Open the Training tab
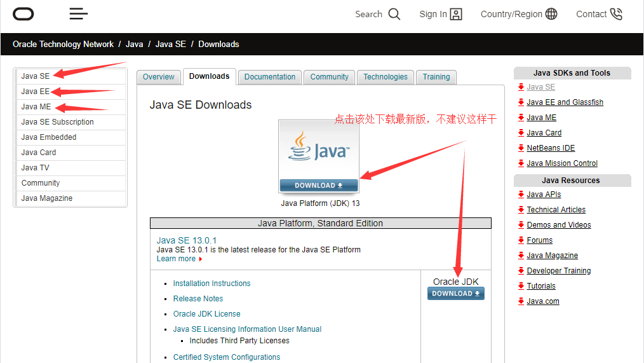 pos(436,77)
